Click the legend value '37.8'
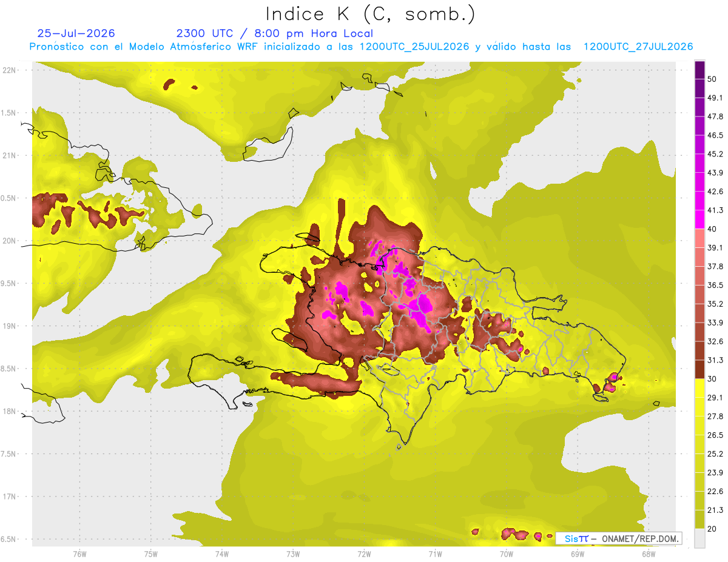This screenshot has height=562, width=728. pos(715,267)
